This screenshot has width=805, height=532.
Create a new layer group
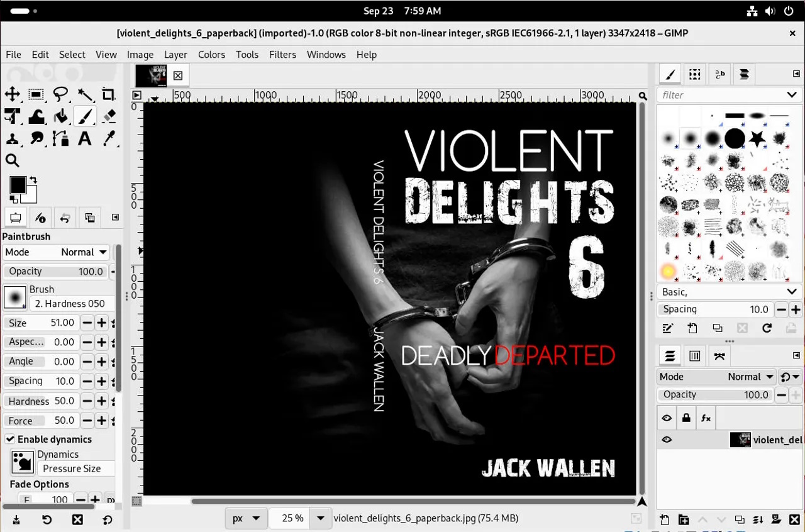[x=684, y=519]
